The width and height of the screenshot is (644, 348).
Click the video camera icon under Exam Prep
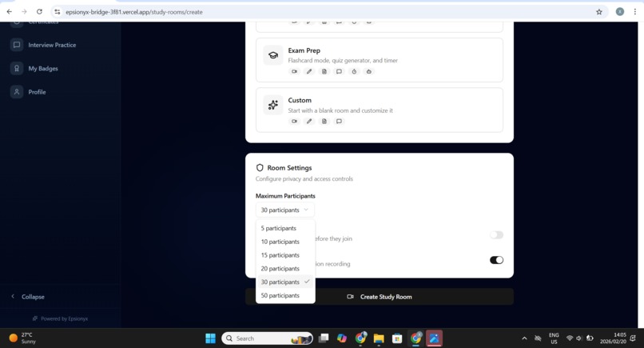pyautogui.click(x=295, y=71)
